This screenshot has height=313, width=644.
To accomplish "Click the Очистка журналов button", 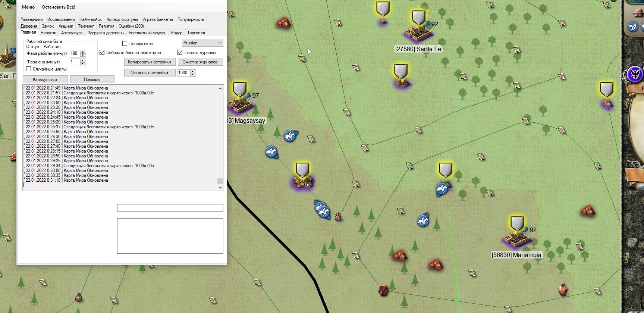I will 200,62.
